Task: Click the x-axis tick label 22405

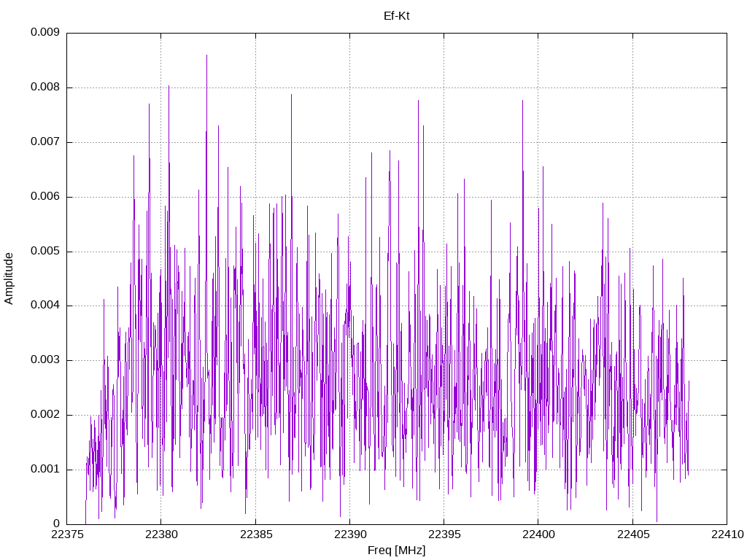Action: point(632,534)
